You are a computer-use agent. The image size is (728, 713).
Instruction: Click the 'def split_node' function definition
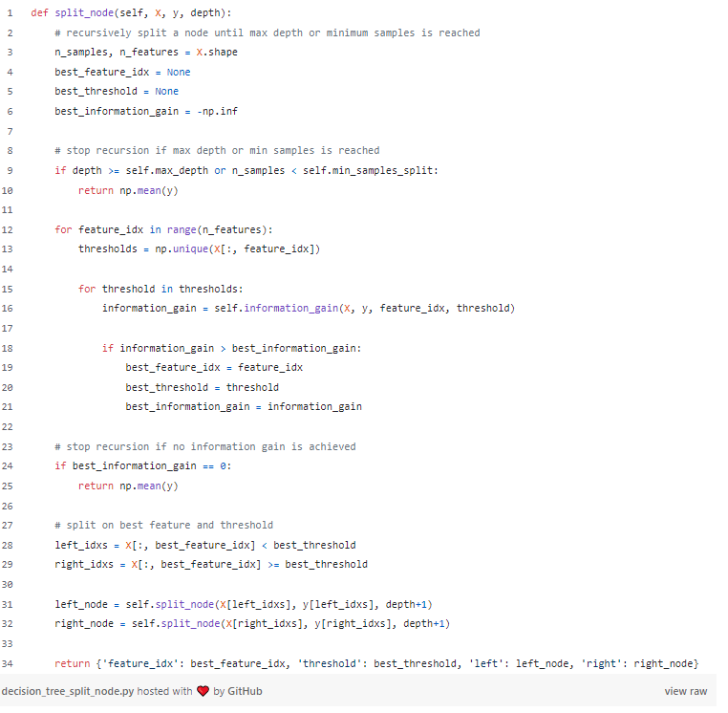133,13
